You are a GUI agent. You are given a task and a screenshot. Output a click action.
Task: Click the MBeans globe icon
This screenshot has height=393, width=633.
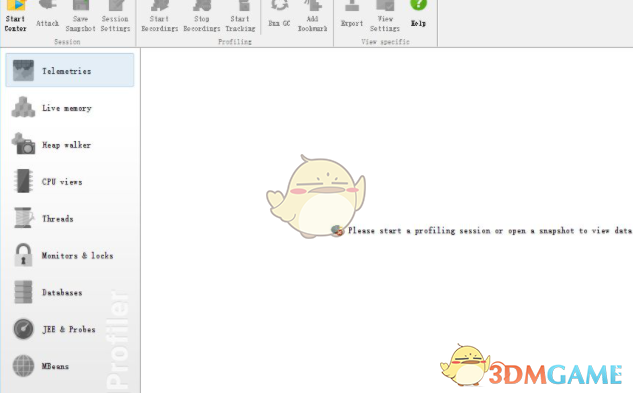[x=23, y=366]
